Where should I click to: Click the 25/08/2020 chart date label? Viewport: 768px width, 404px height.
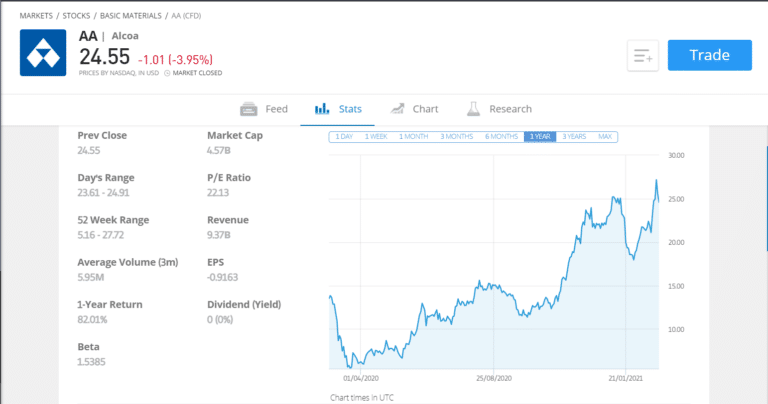click(494, 379)
